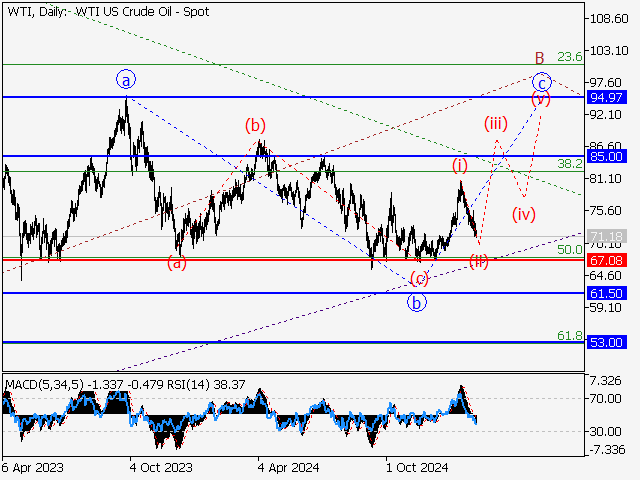
Task: Select the red (b) wave label
Action: tap(257, 125)
